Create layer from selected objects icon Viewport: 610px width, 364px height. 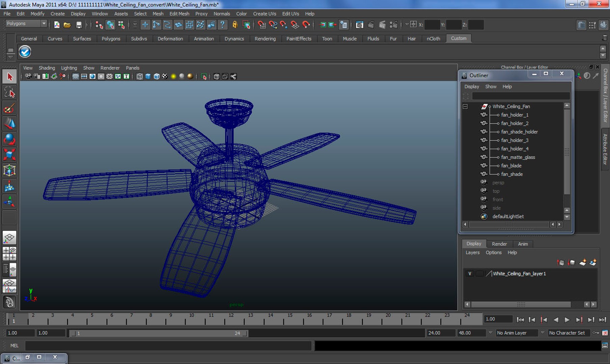tap(593, 262)
